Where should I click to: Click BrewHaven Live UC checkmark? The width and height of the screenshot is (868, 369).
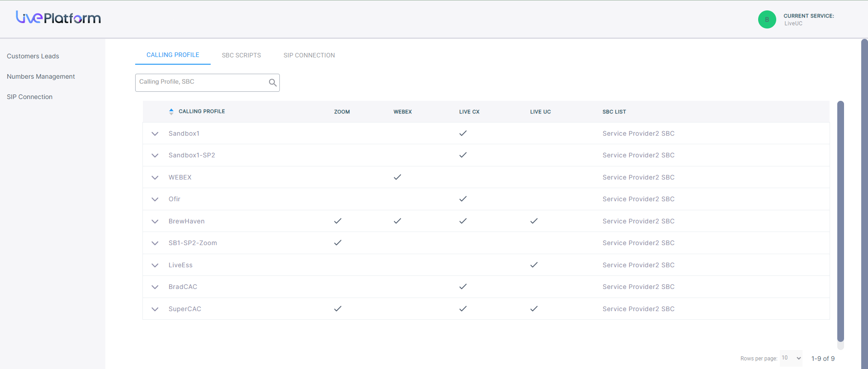point(534,221)
